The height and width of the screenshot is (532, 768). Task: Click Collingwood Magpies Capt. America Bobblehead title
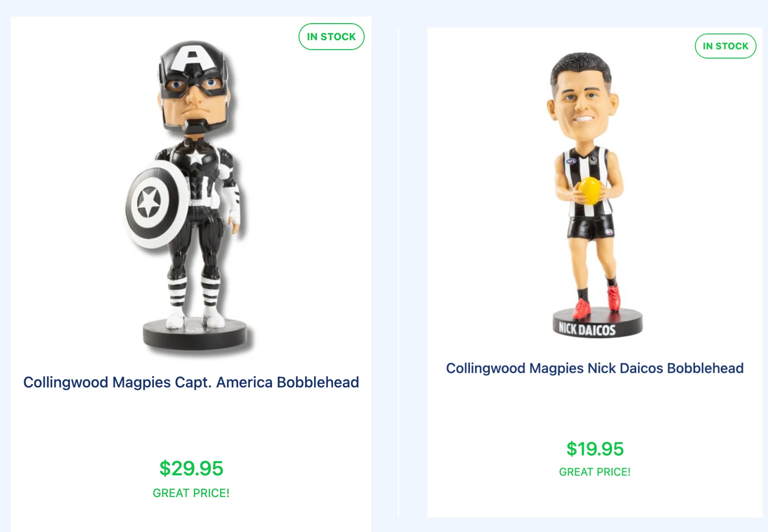click(191, 382)
